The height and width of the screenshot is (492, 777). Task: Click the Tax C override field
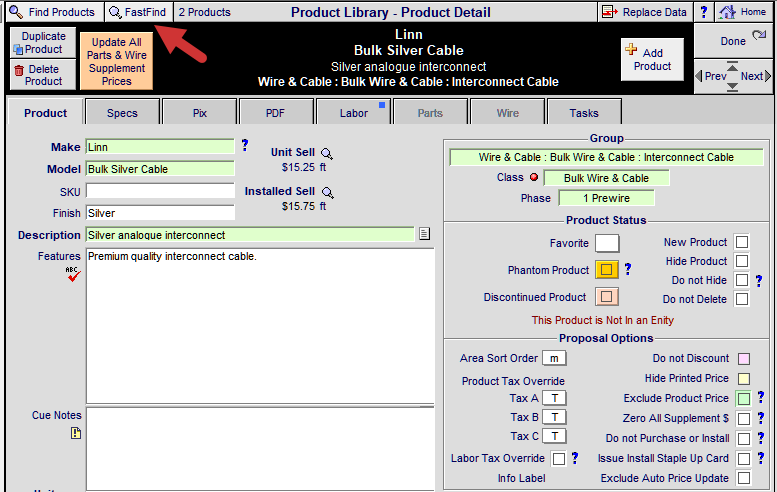coord(554,436)
